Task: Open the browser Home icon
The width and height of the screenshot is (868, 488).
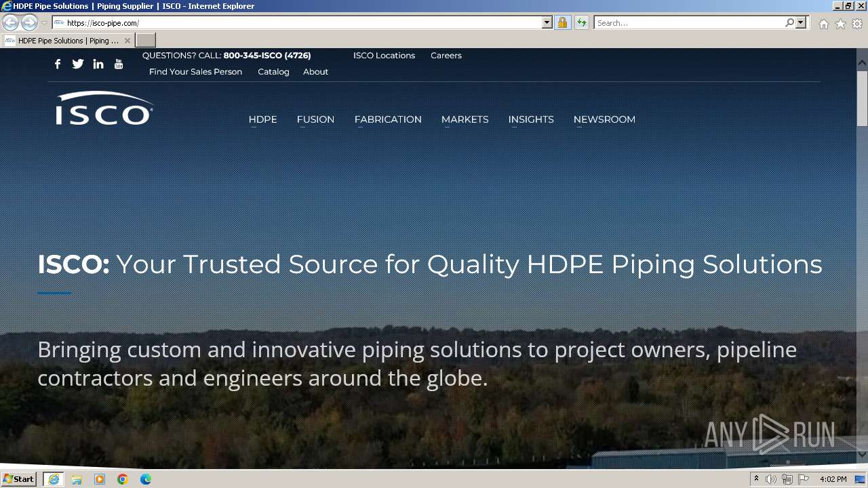Action: [823, 24]
